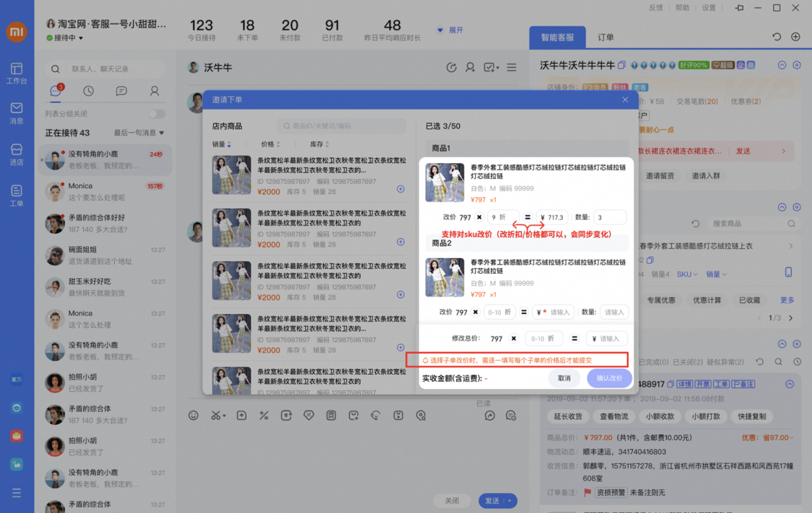
Task: Click the 确认改价 button
Action: [609, 378]
